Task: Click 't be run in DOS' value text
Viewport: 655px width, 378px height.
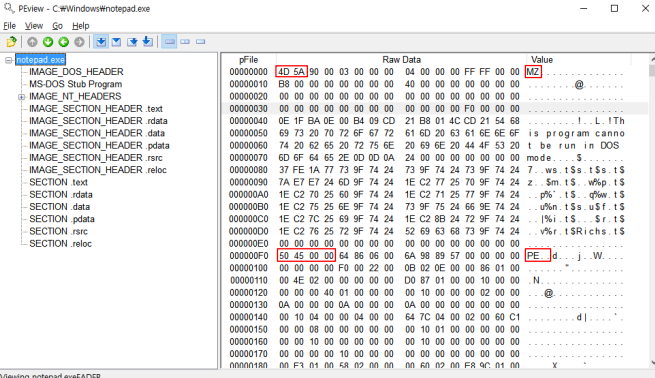Action: (x=573, y=145)
